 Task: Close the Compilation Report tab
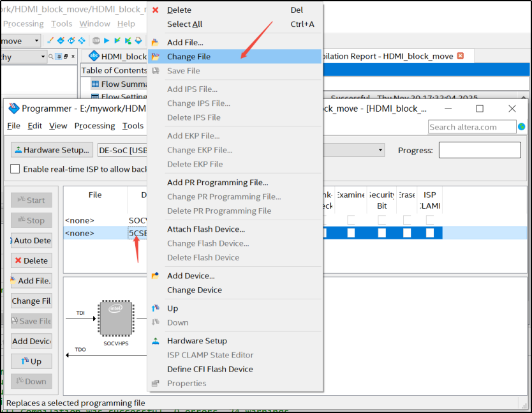point(461,56)
